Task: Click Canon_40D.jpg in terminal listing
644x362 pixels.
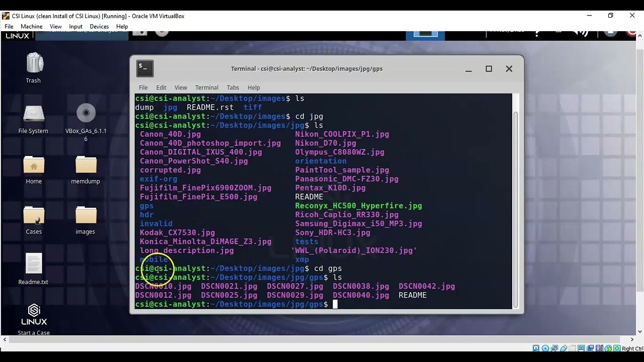Action: [170, 134]
